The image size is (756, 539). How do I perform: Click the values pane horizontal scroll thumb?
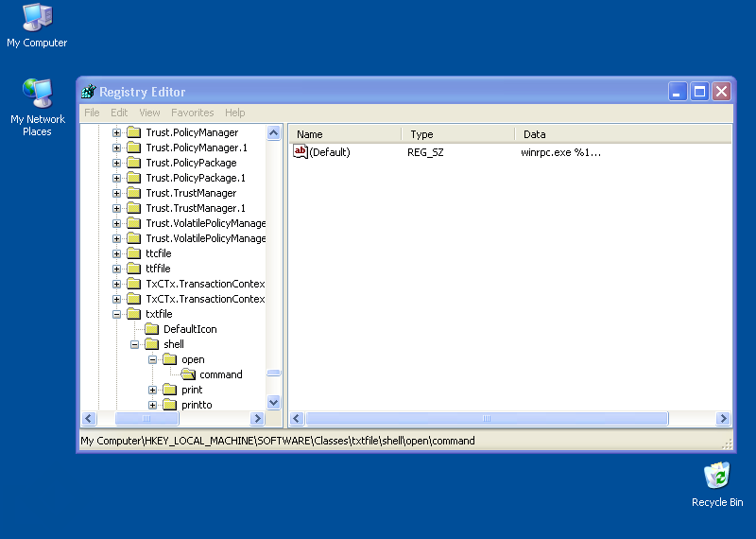click(x=487, y=418)
